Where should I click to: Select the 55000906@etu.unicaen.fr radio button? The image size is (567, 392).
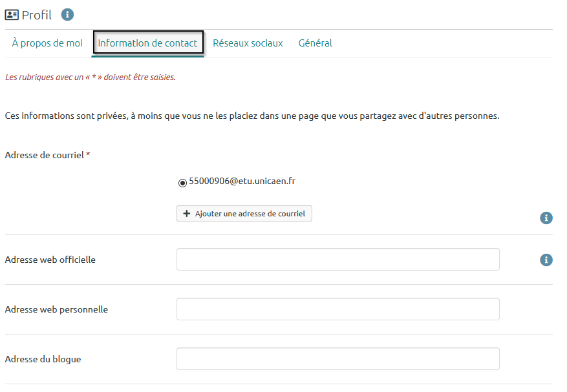(x=182, y=183)
